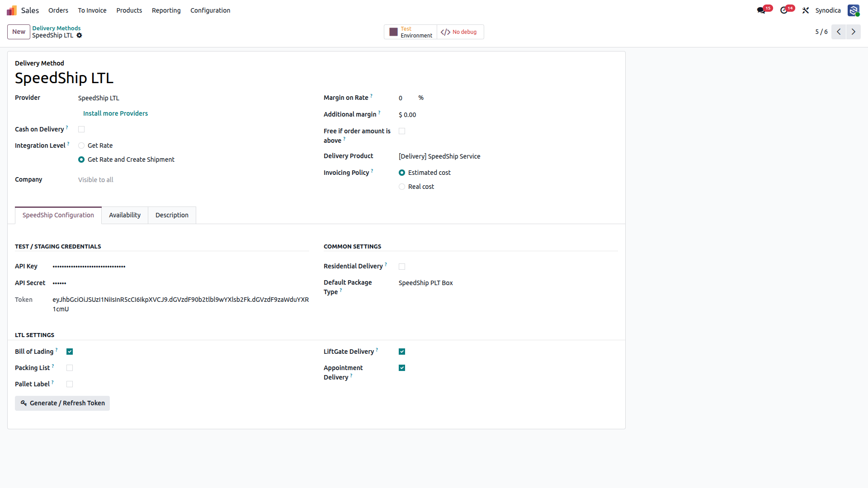
Task: Switch to the SpeedShip Configuration tab
Action: pos(58,215)
